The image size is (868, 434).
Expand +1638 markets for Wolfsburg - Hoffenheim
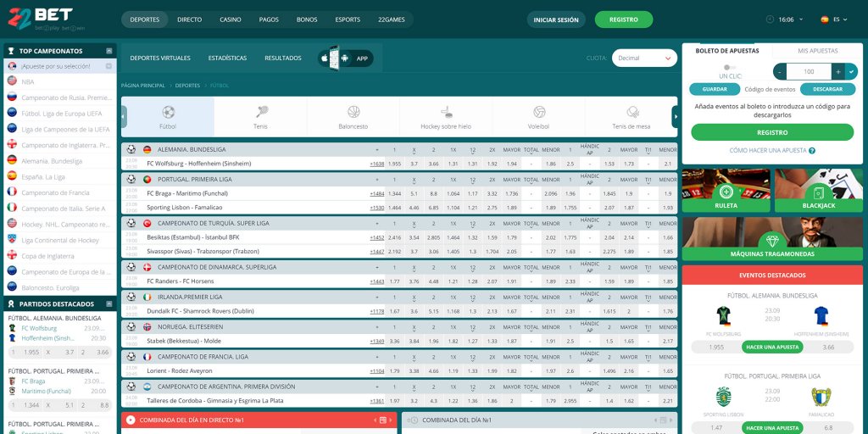point(377,164)
